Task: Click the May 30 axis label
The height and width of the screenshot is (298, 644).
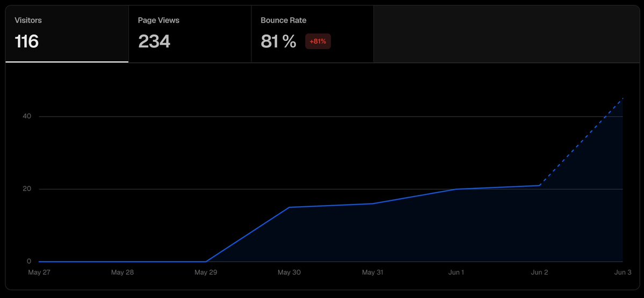Action: (x=290, y=272)
